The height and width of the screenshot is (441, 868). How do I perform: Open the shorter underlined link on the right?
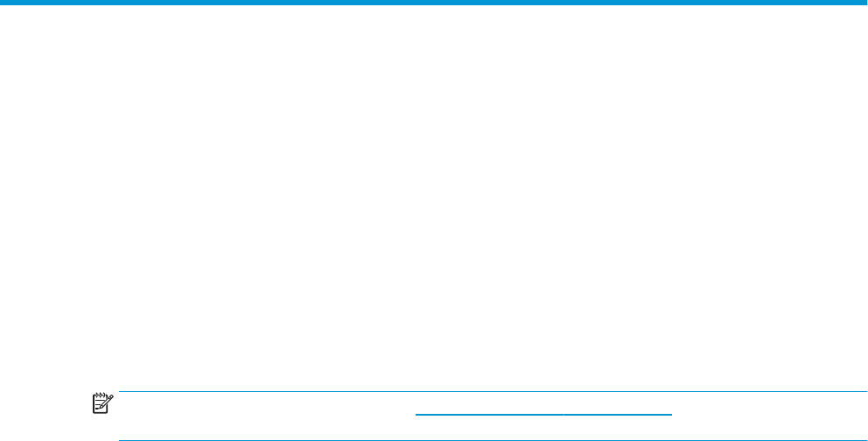tap(618, 414)
